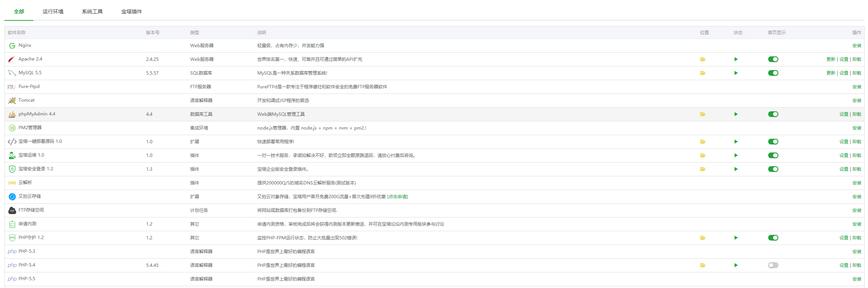Screen dimensions: 868x288
Task: Click the FTP存储空间 cloud icon
Action: 12,210
